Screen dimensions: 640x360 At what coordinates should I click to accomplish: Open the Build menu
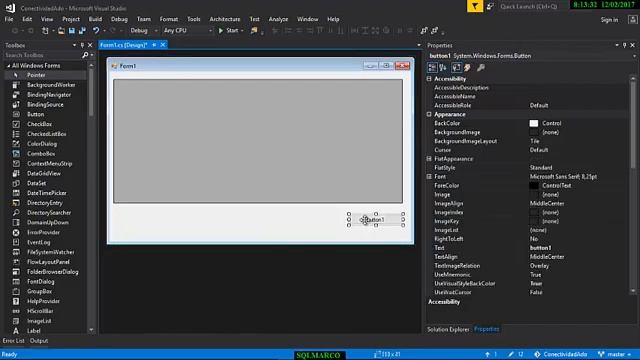click(96, 19)
